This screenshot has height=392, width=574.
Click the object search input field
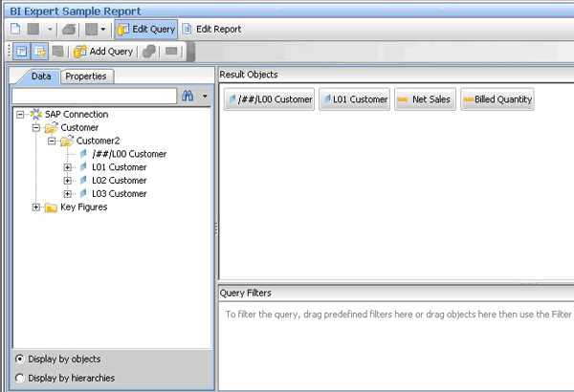[x=94, y=96]
